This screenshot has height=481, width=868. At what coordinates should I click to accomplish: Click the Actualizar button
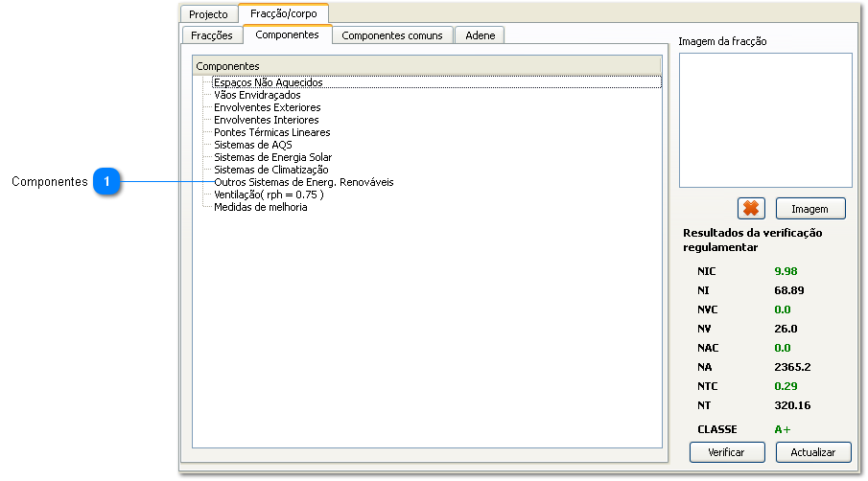tap(812, 452)
